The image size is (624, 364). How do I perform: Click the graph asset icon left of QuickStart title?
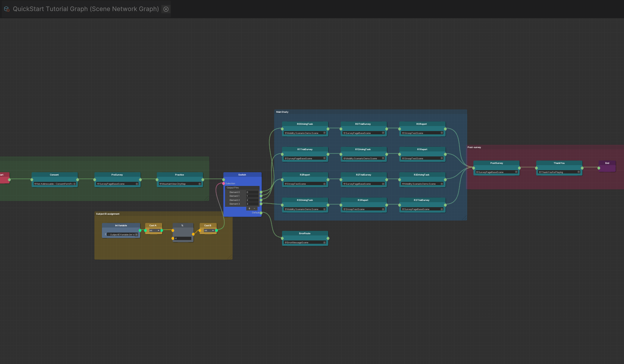point(7,9)
